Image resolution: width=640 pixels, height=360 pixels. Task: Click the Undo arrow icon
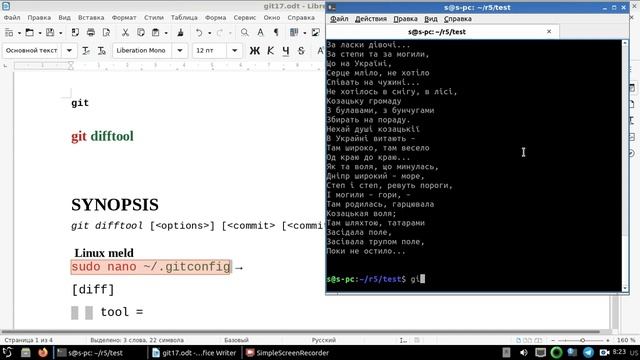click(x=199, y=33)
